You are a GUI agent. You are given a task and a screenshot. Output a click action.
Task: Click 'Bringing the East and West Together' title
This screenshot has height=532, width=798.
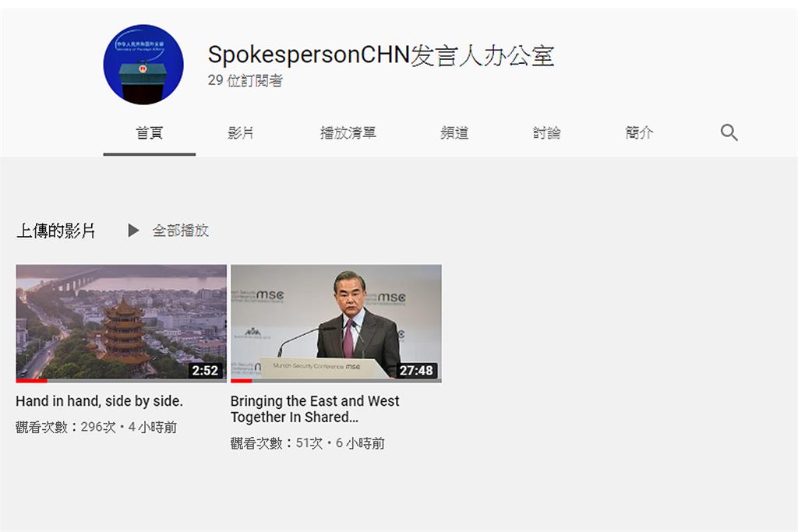pyautogui.click(x=315, y=409)
